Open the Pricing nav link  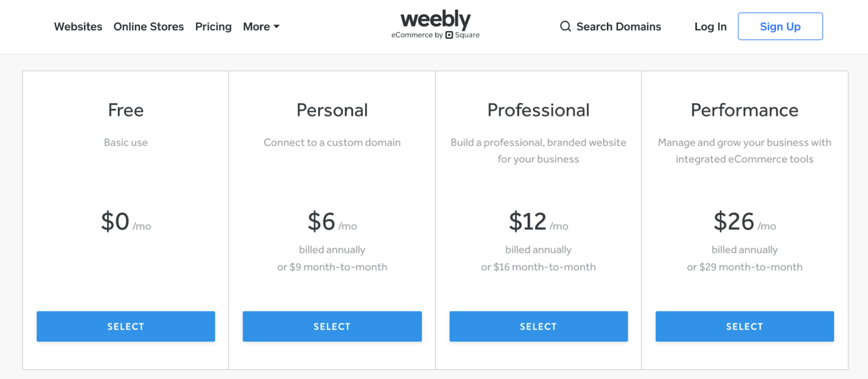point(214,27)
